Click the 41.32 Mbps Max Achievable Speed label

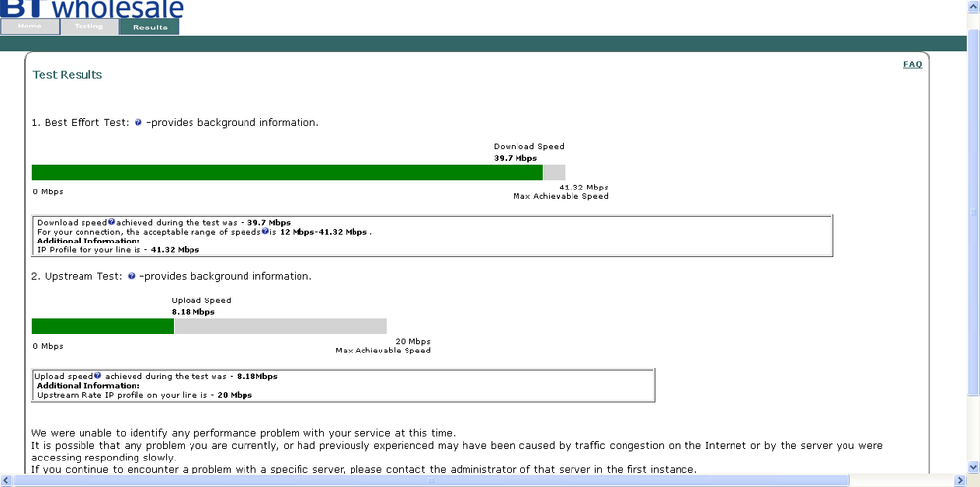561,191
